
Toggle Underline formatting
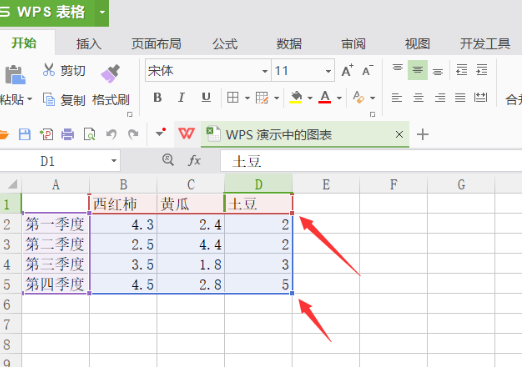(x=206, y=98)
